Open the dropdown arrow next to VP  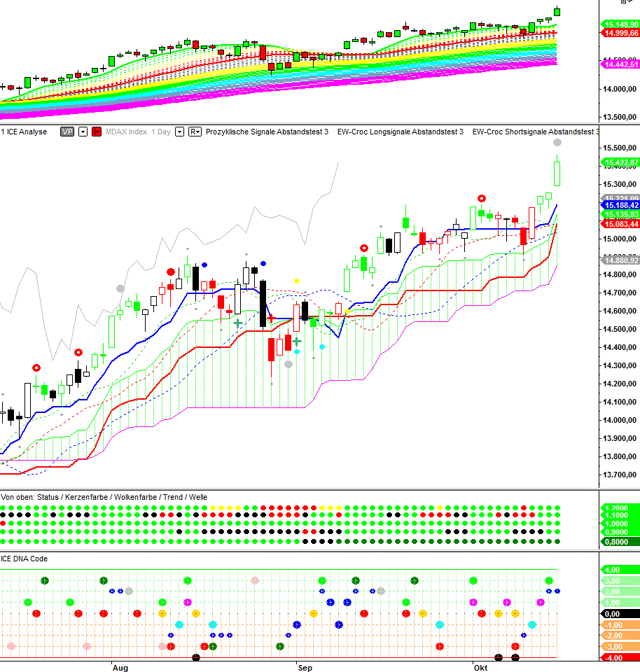point(83,132)
